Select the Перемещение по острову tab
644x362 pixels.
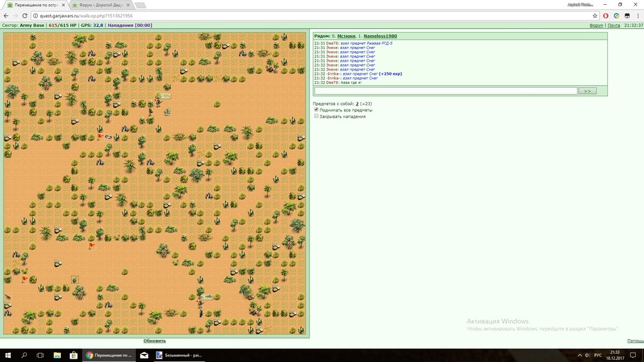36,5
